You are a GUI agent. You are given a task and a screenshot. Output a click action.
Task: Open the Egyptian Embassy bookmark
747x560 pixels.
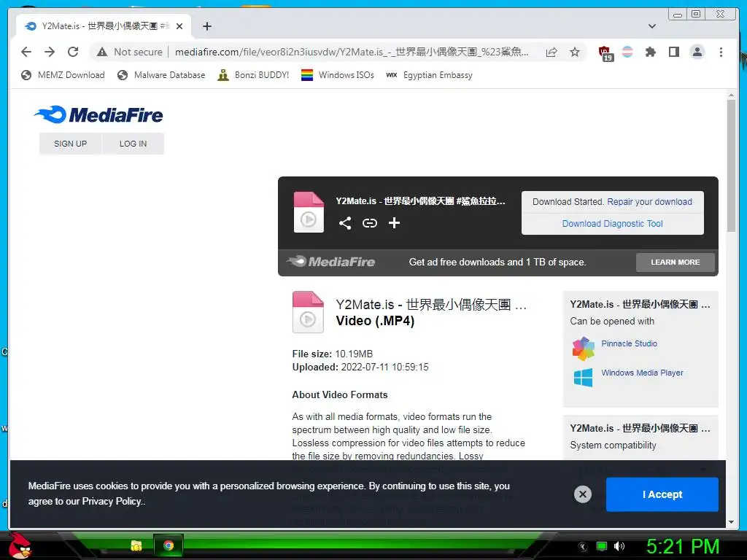point(429,75)
